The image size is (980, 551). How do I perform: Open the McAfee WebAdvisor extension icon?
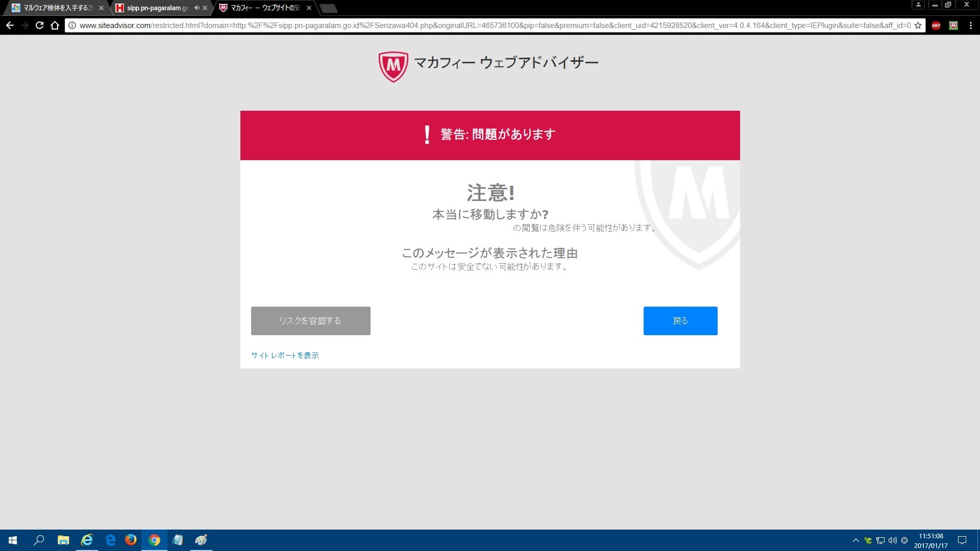click(953, 26)
